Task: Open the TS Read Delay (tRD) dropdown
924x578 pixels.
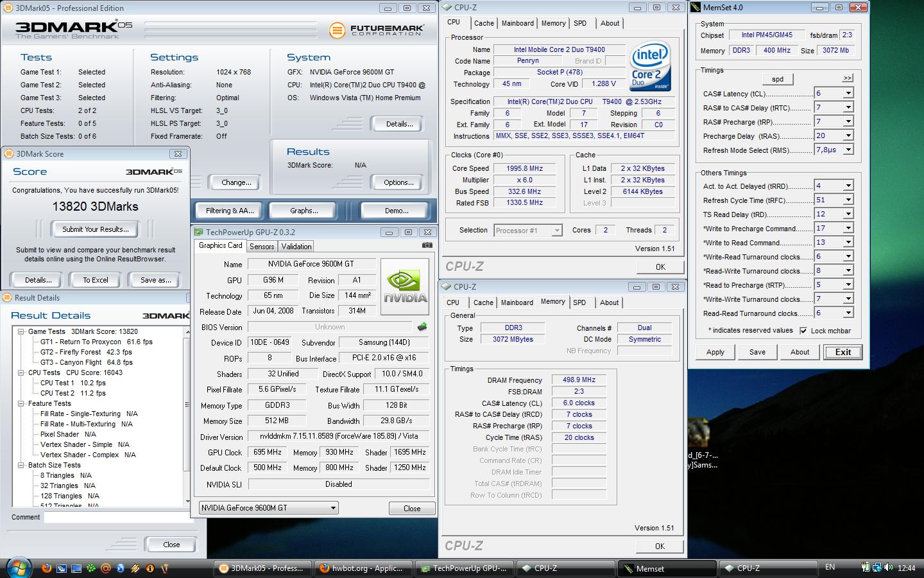Action: [848, 214]
